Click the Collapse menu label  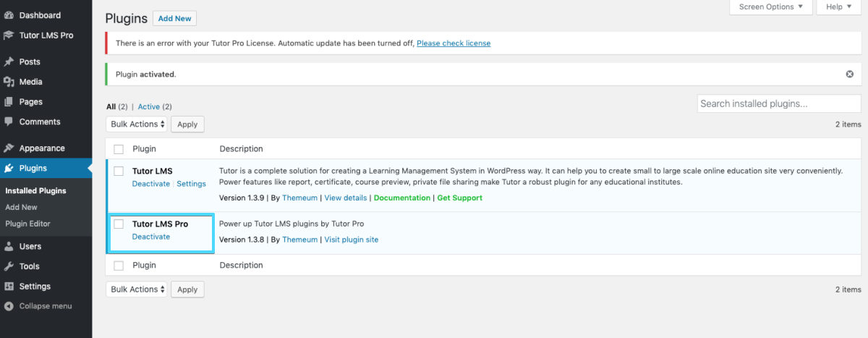[46, 306]
